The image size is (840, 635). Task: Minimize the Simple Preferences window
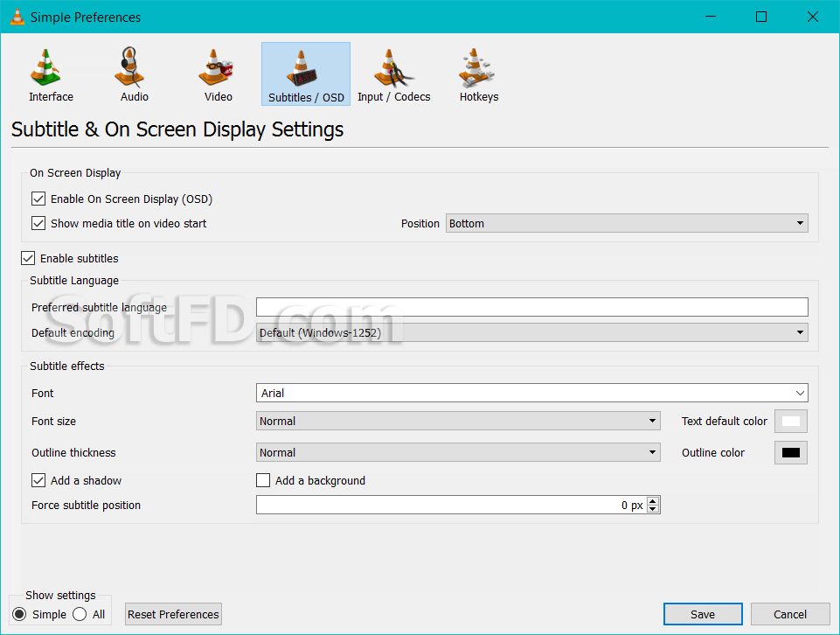pyautogui.click(x=711, y=17)
